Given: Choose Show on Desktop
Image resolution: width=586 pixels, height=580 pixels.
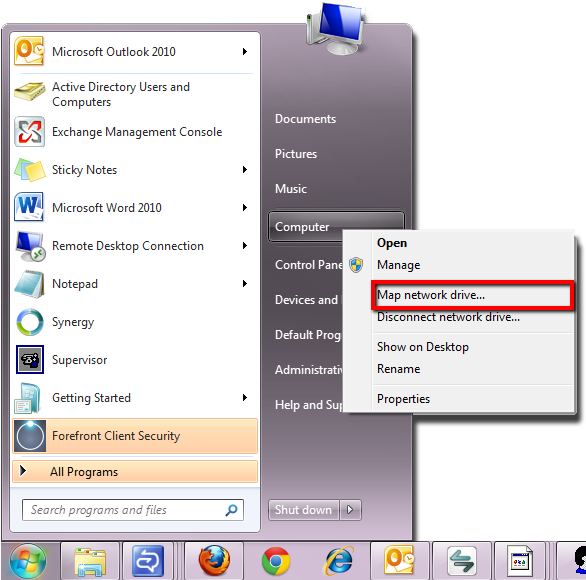Looking at the screenshot, I should coord(423,347).
